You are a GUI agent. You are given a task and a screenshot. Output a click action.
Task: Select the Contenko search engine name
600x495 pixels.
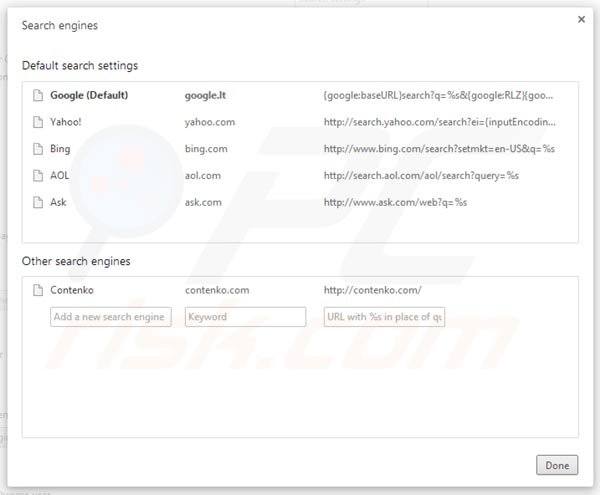tap(72, 290)
